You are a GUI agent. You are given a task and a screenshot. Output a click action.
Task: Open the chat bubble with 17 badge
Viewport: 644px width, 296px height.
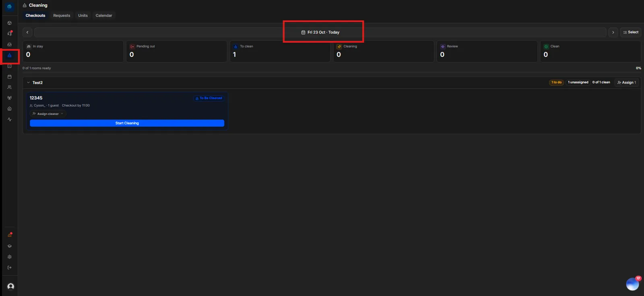632,284
